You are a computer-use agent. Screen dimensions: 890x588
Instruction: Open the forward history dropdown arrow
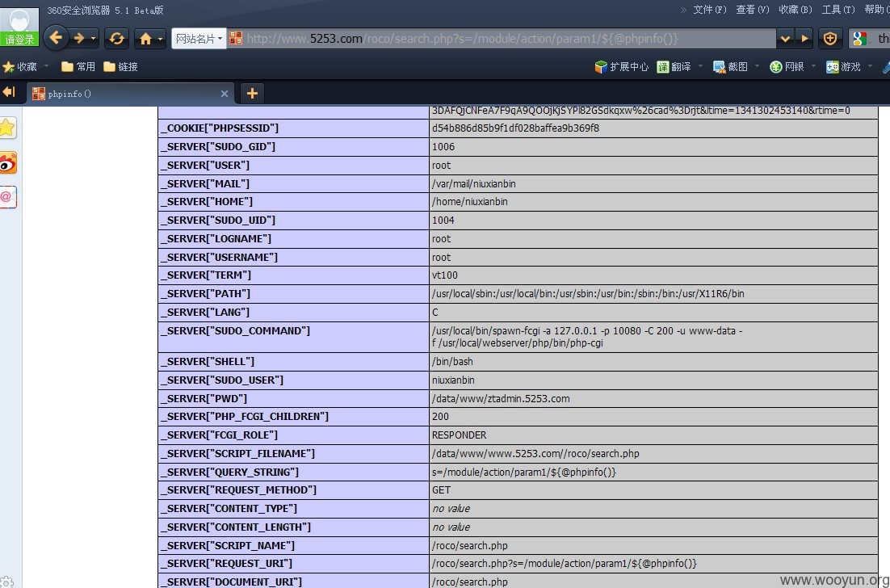pyautogui.click(x=94, y=39)
